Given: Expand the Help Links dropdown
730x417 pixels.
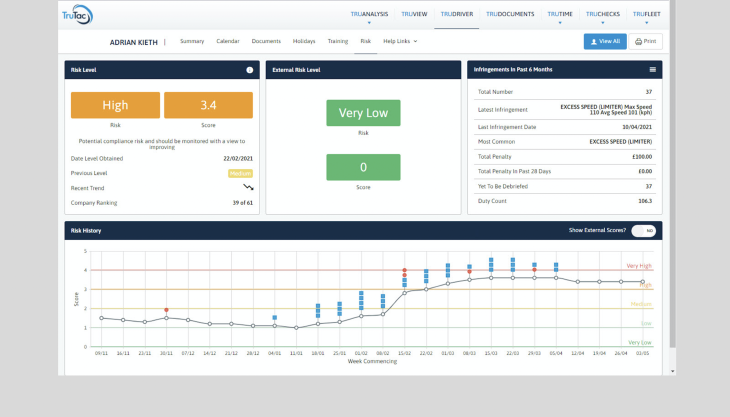Looking at the screenshot, I should click(x=400, y=41).
